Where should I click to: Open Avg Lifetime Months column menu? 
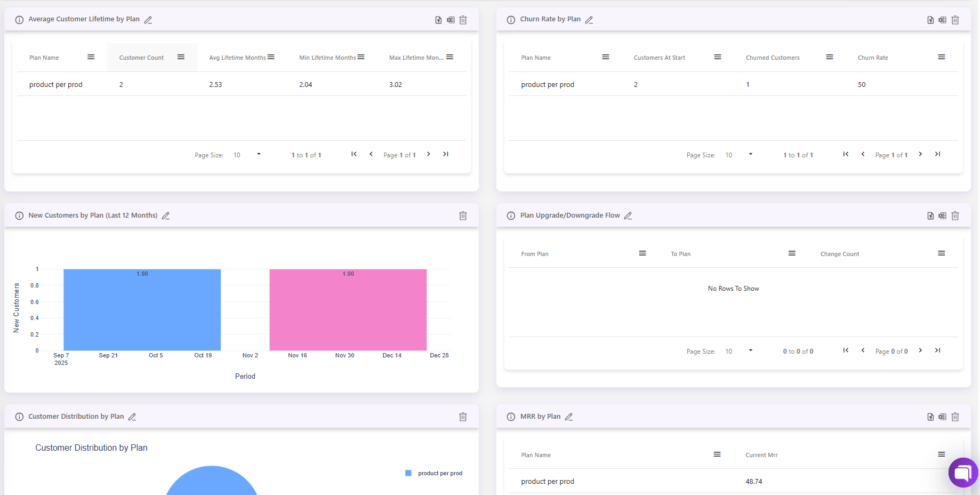271,57
